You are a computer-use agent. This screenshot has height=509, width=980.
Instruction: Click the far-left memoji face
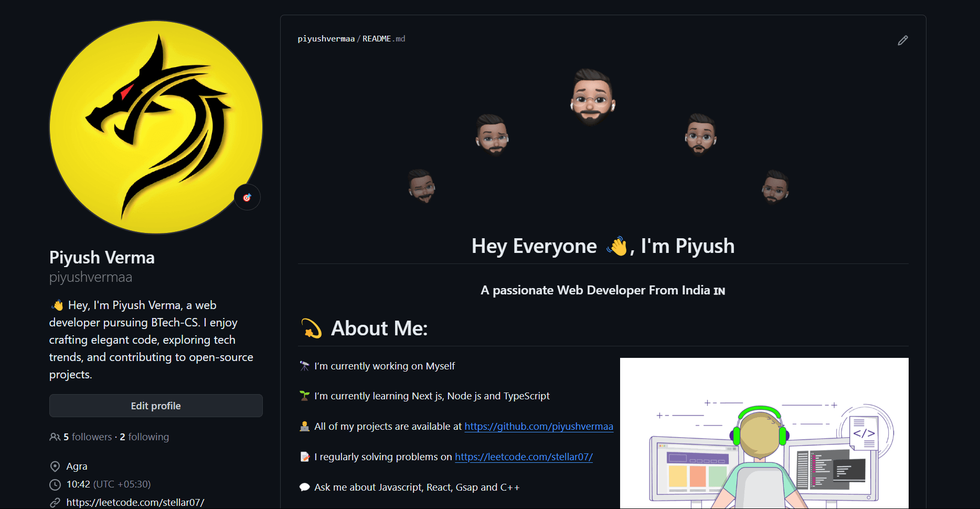click(x=422, y=186)
